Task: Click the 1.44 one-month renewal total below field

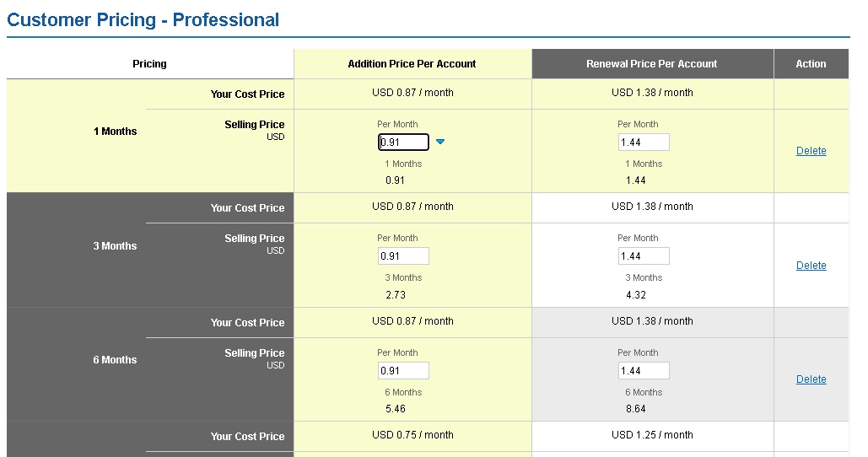Action: point(635,180)
